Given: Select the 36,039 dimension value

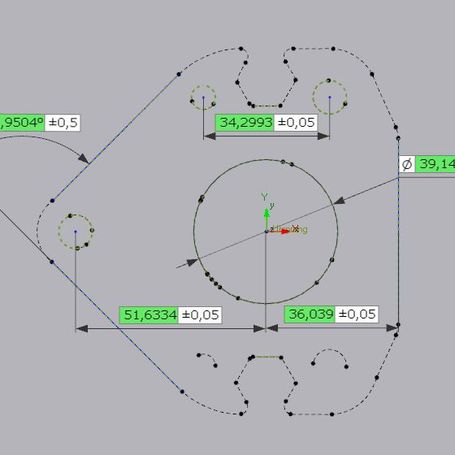Looking at the screenshot, I should click(309, 314).
